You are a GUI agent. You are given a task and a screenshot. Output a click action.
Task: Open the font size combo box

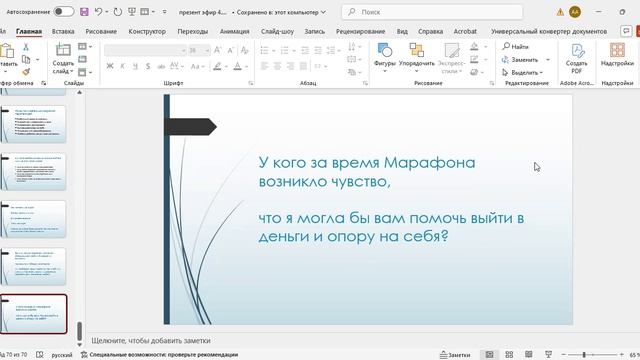(x=199, y=50)
